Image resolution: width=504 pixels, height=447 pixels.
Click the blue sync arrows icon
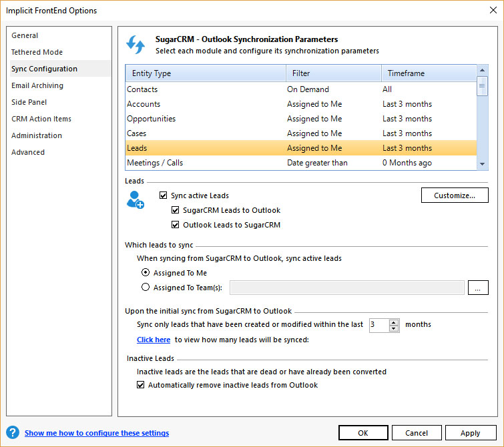click(136, 45)
